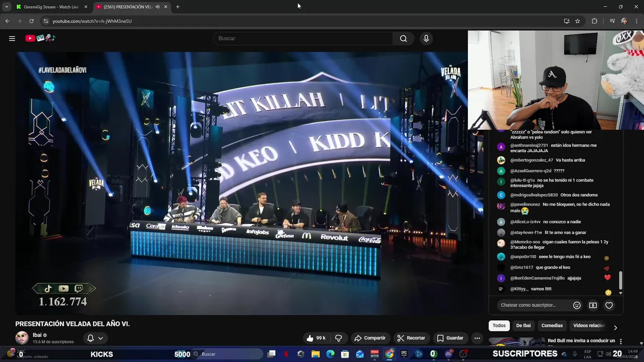Click the chat message 'no conozco a nadie'
Viewport: 644px width, 362px height.
coord(561,222)
